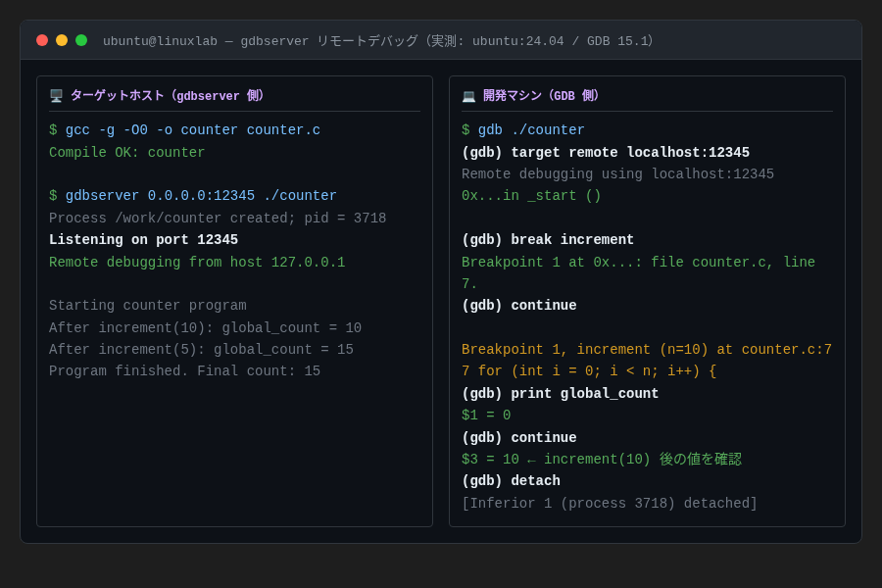Click '(gdb) target remote localhost:12345' line
The width and height of the screenshot is (882, 588).
[606, 153]
